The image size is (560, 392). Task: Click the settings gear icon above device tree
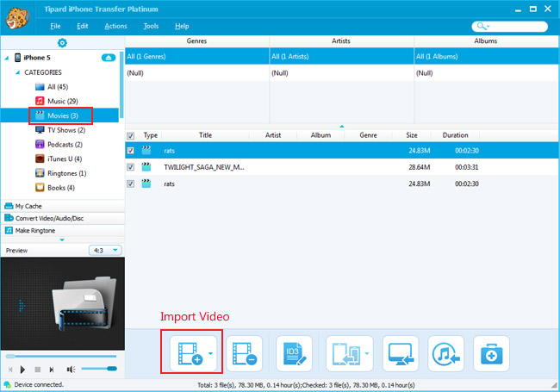click(x=62, y=43)
